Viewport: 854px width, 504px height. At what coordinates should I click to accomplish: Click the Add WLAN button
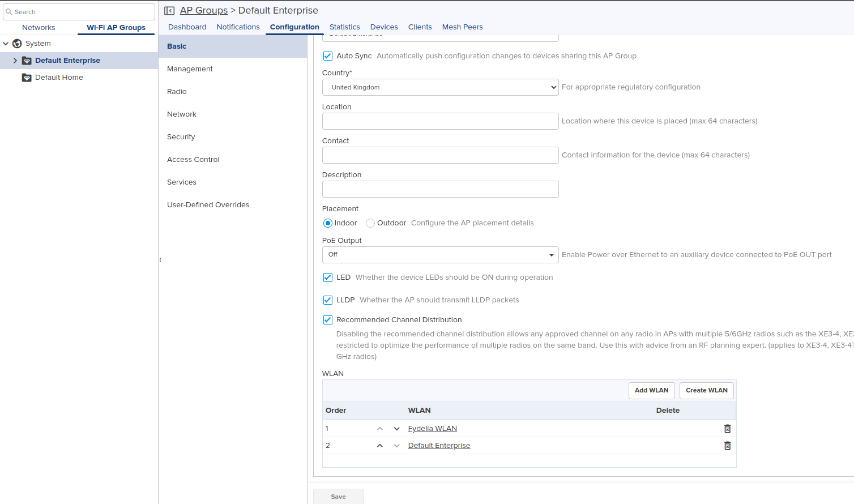point(651,391)
